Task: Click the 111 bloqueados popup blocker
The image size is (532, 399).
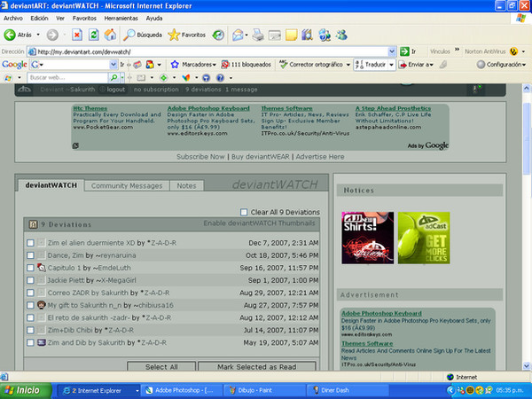Action: 246,65
